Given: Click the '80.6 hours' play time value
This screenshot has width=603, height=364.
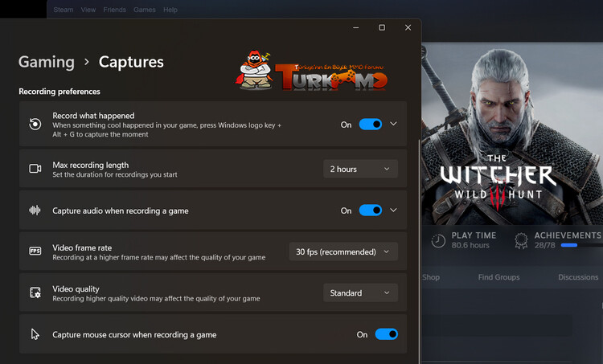Looking at the screenshot, I should pyautogui.click(x=470, y=245).
